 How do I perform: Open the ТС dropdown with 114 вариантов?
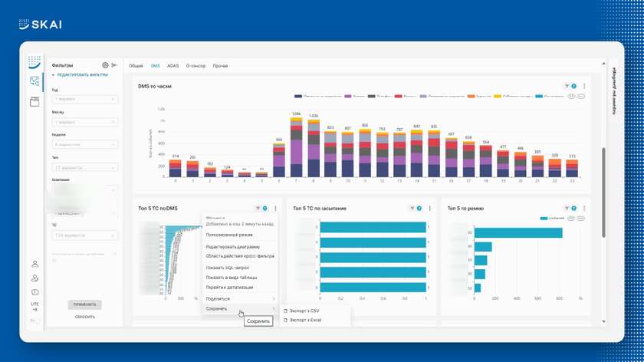coord(84,235)
